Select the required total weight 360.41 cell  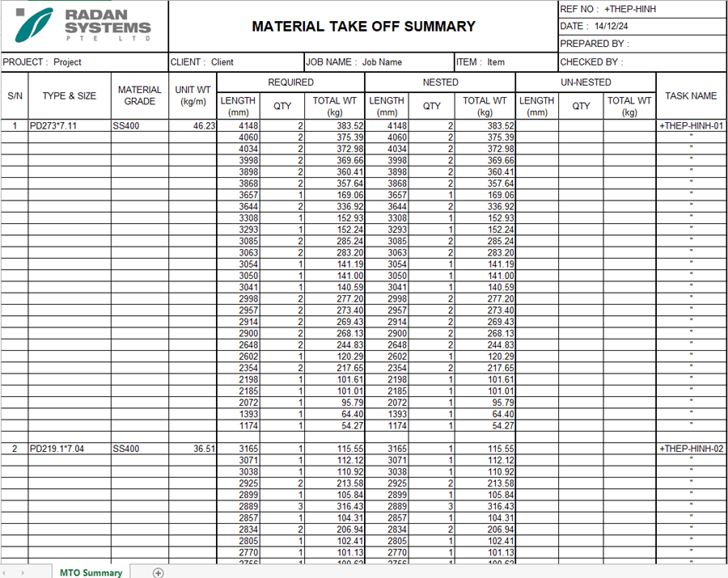tap(335, 171)
